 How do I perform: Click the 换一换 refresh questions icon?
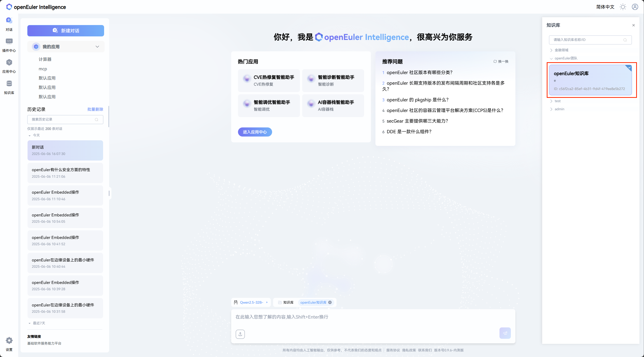(495, 61)
